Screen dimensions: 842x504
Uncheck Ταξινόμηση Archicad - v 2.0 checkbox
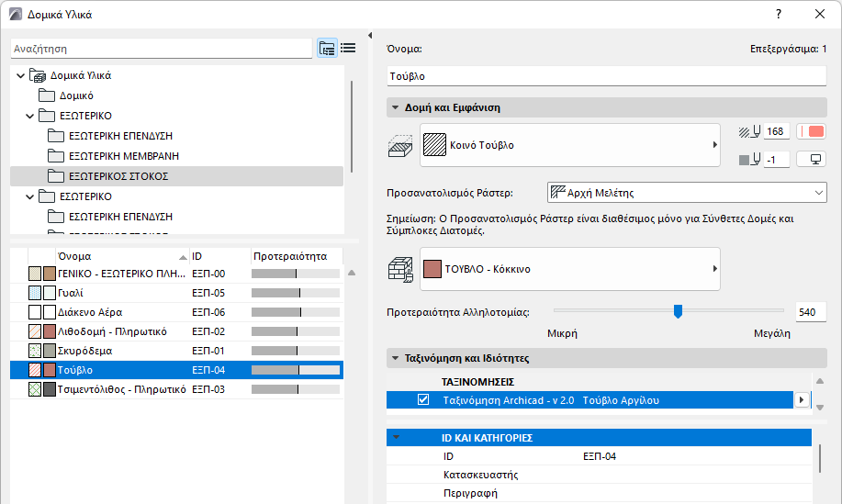click(x=423, y=399)
